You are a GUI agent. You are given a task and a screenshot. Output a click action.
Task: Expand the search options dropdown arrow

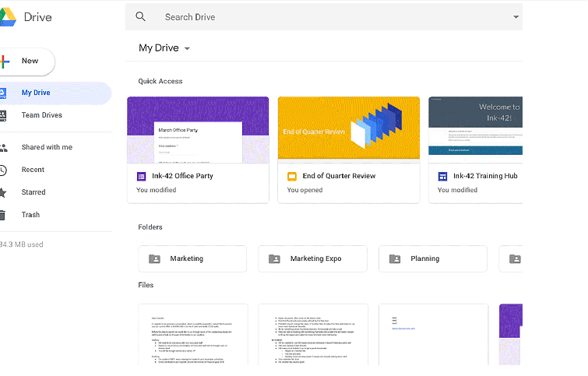pos(516,16)
